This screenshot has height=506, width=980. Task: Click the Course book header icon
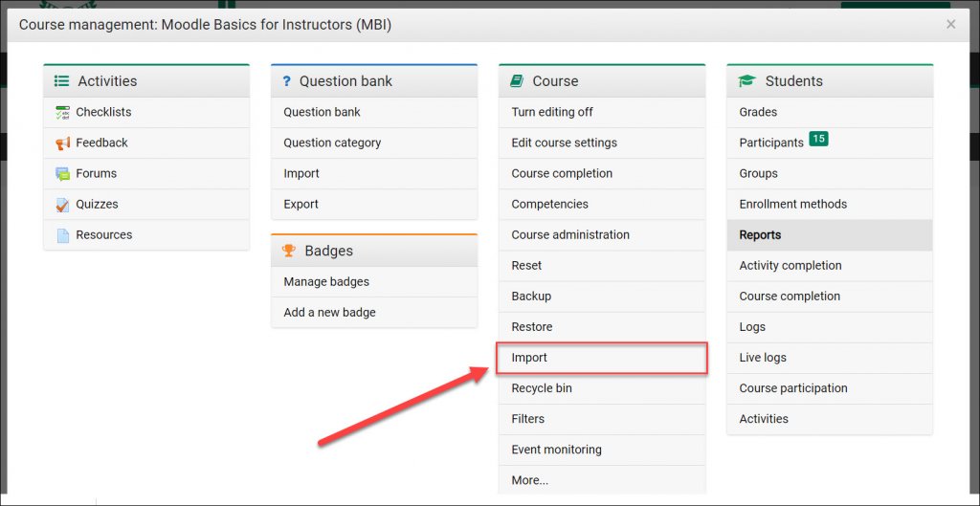click(x=516, y=81)
